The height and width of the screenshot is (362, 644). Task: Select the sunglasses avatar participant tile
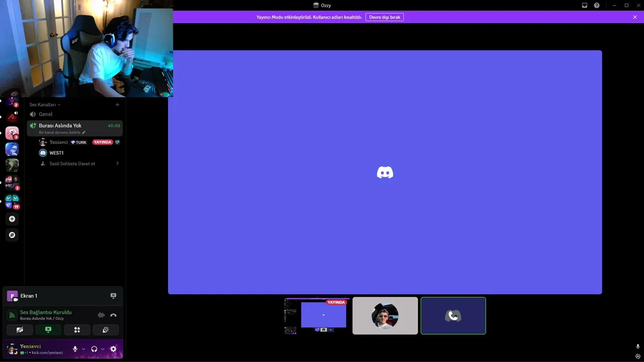(385, 316)
